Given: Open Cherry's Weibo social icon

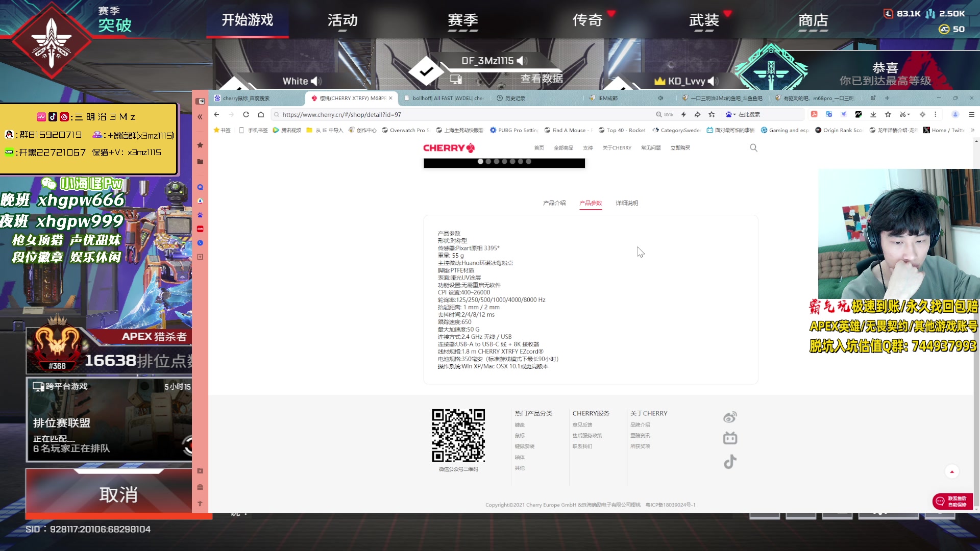Looking at the screenshot, I should [730, 417].
